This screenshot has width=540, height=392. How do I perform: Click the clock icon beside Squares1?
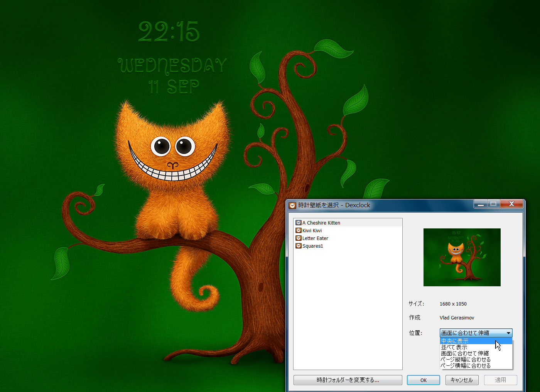[x=299, y=246]
